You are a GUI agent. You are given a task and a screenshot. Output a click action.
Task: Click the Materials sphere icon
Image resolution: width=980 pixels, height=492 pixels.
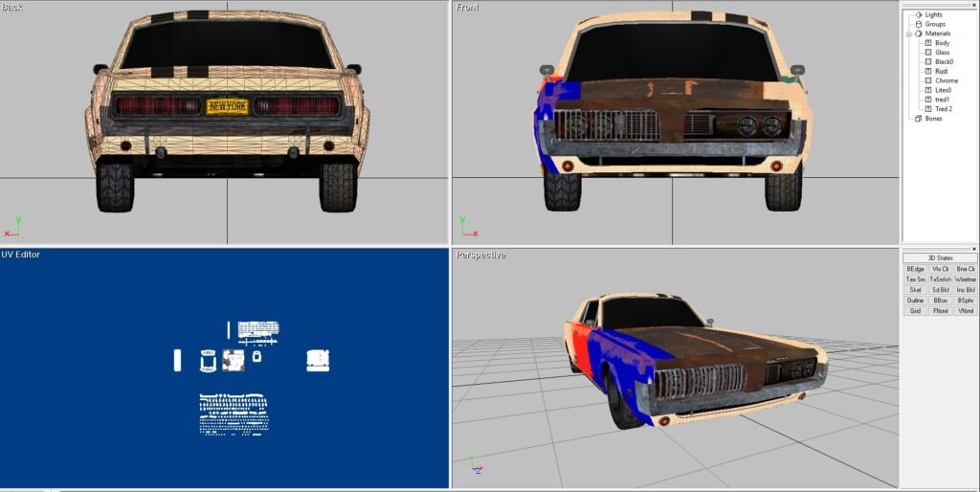pyautogui.click(x=919, y=34)
